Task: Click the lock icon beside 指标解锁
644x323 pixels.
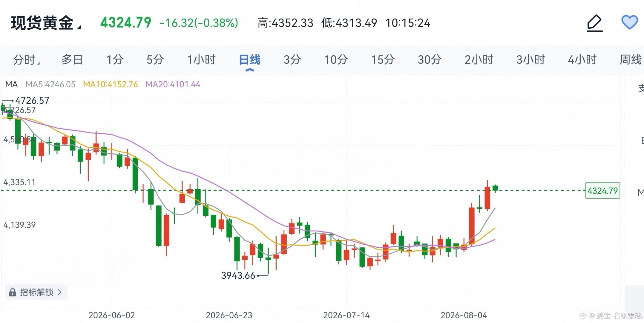Action: [13, 292]
